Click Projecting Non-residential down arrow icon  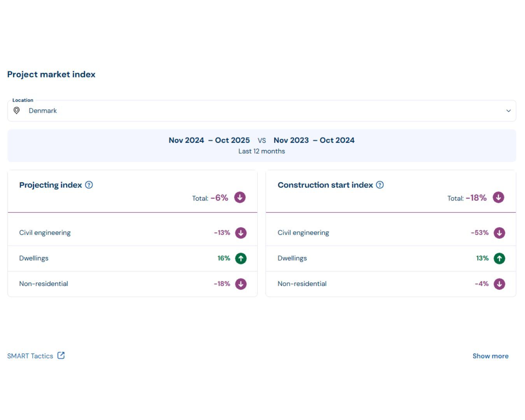[x=241, y=284]
